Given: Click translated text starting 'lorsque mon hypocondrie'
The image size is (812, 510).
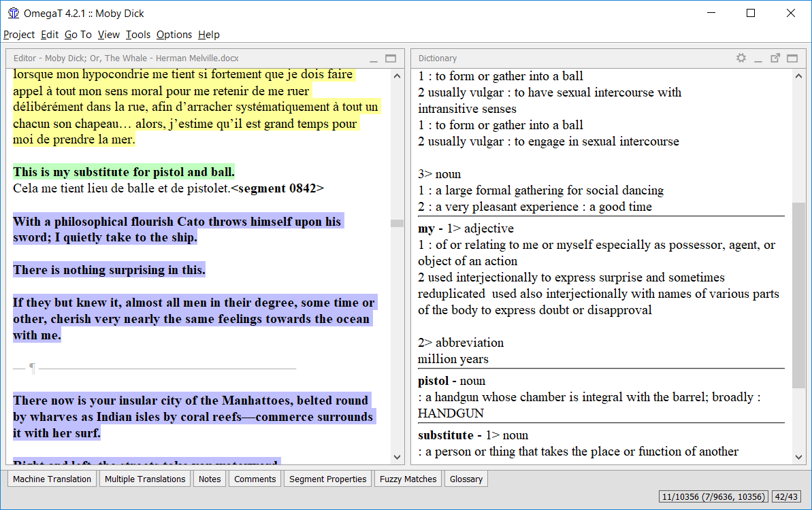Looking at the screenshot, I should 196,107.
